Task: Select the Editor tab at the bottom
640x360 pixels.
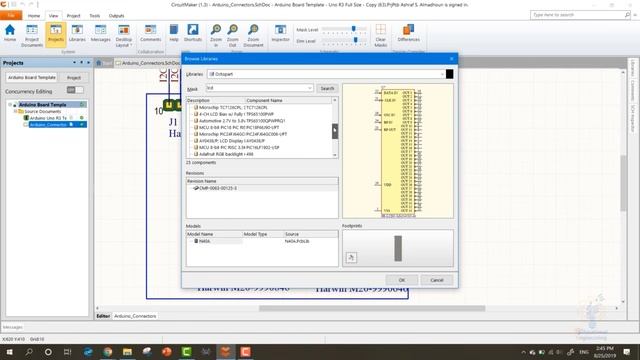Action: point(103,316)
